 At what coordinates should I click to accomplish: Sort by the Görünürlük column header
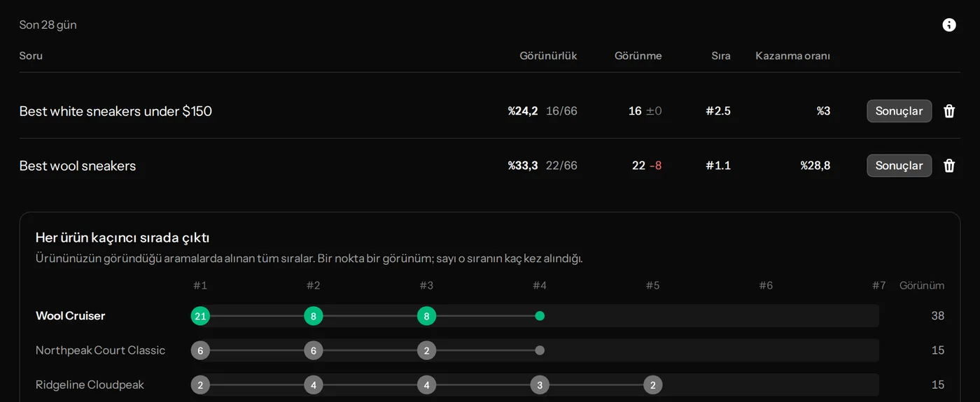coord(548,56)
